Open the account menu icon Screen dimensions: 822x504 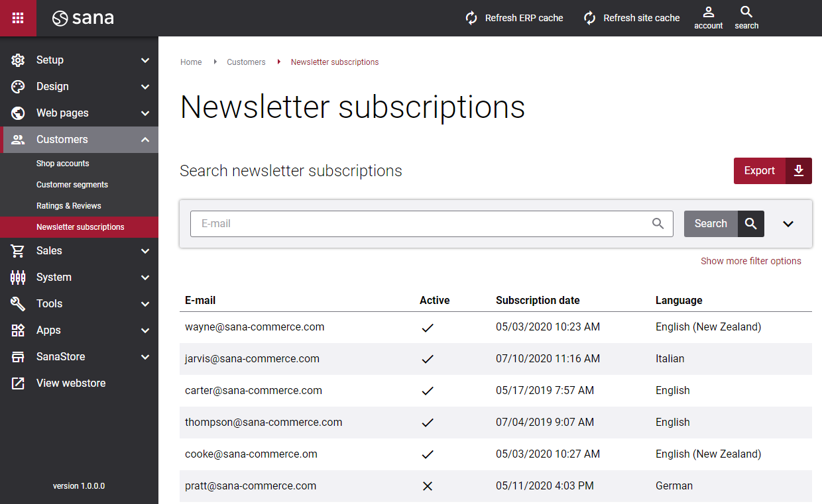pos(709,12)
